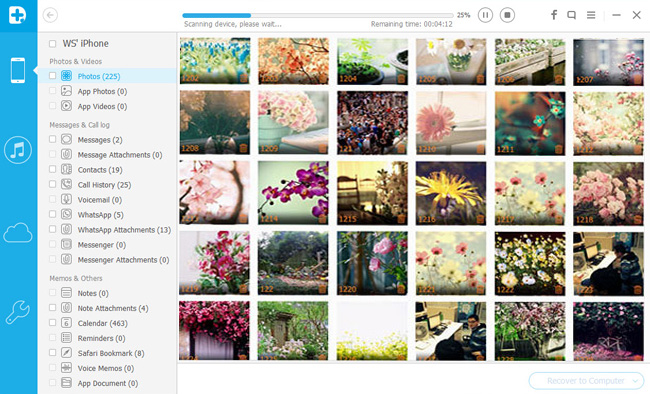
Task: Select photo thumbnail 1202
Action: pos(215,61)
